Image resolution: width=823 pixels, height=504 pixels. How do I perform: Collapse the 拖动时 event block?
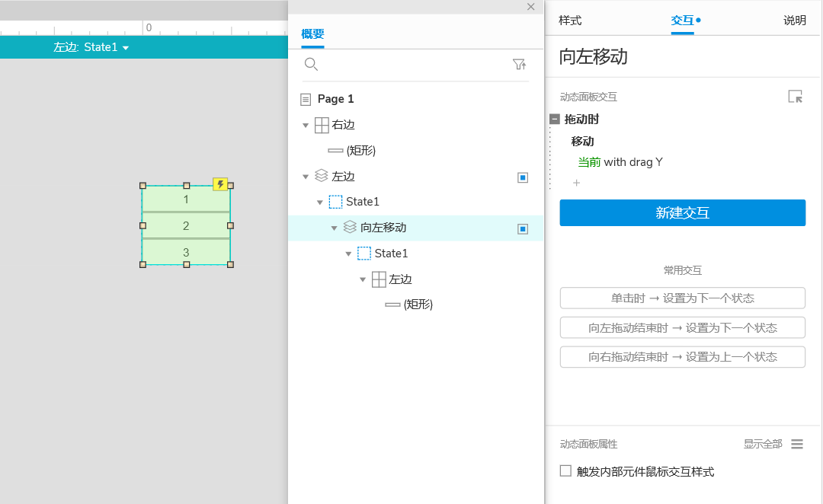pyautogui.click(x=554, y=119)
